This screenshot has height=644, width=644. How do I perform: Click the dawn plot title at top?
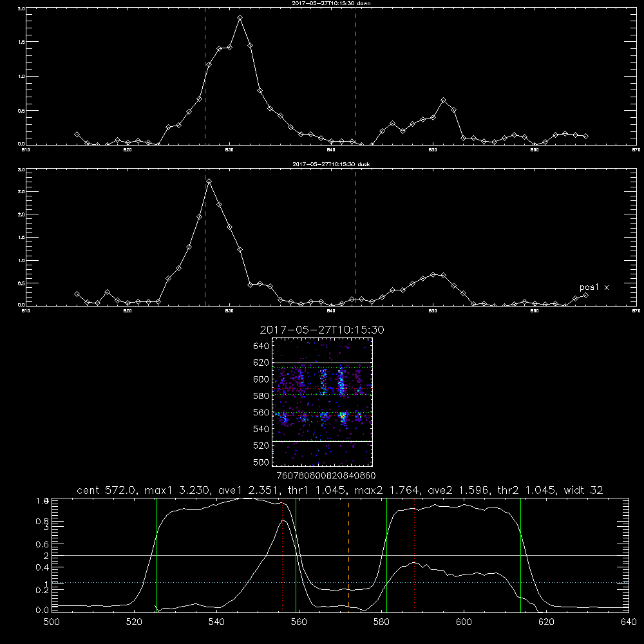[x=331, y=3]
